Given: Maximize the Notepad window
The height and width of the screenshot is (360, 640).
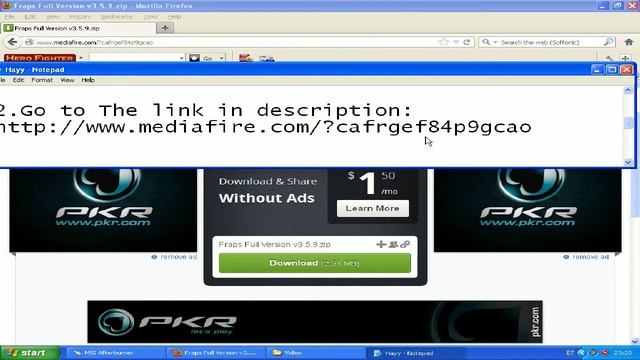Looking at the screenshot, I should pyautogui.click(x=612, y=69).
